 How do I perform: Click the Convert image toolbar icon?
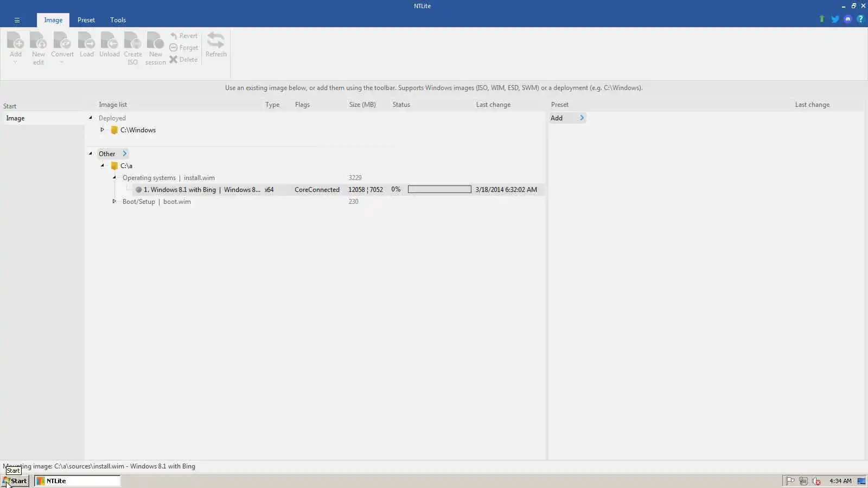pyautogui.click(x=62, y=41)
